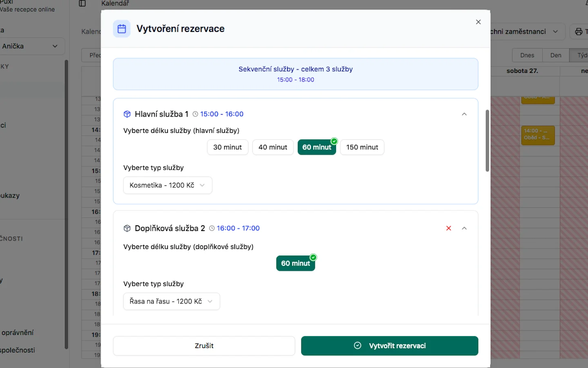Click the clock icon next to 15:00 - 16:00

coord(195,114)
